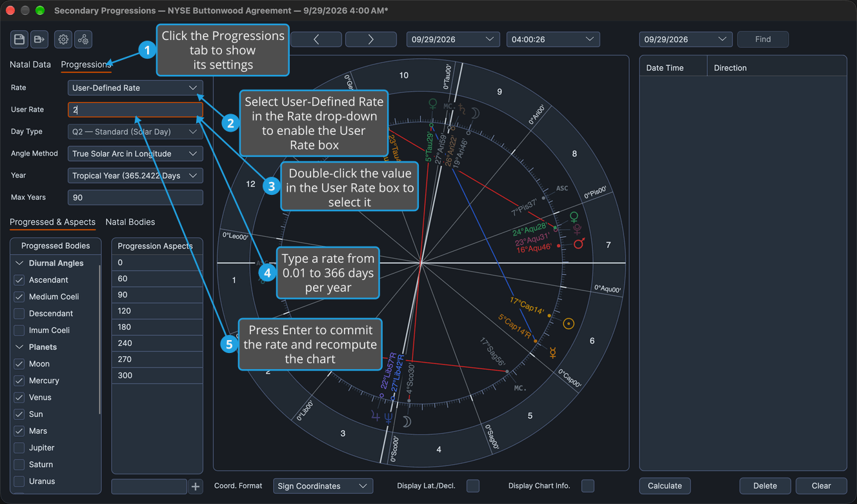Uncheck the Medium Coeli checkbox
The width and height of the screenshot is (857, 504).
[19, 297]
